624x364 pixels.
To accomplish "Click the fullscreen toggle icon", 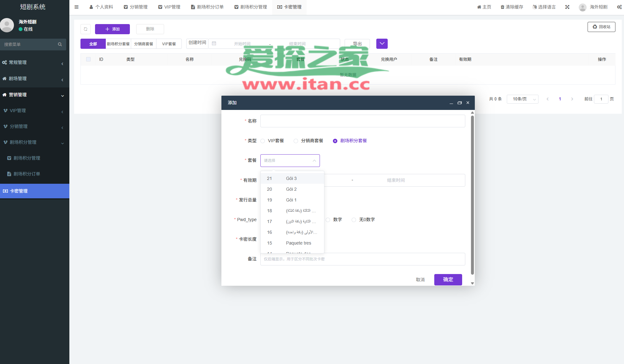I will (x=567, y=7).
